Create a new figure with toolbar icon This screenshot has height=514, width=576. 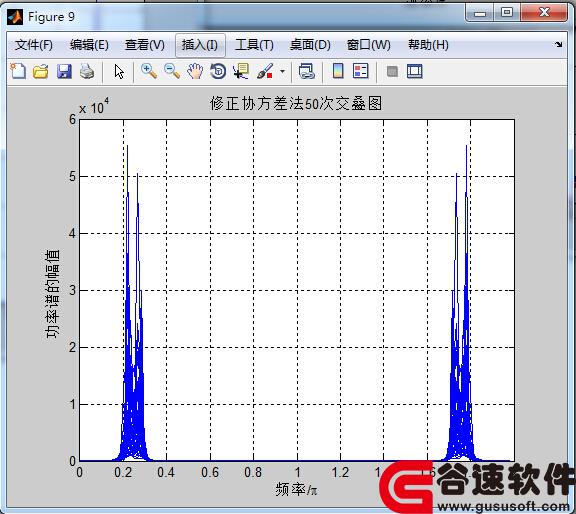coord(18,71)
